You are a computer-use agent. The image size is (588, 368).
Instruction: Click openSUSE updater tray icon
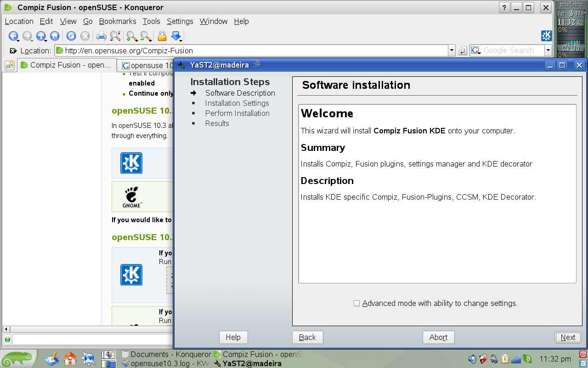(x=527, y=359)
